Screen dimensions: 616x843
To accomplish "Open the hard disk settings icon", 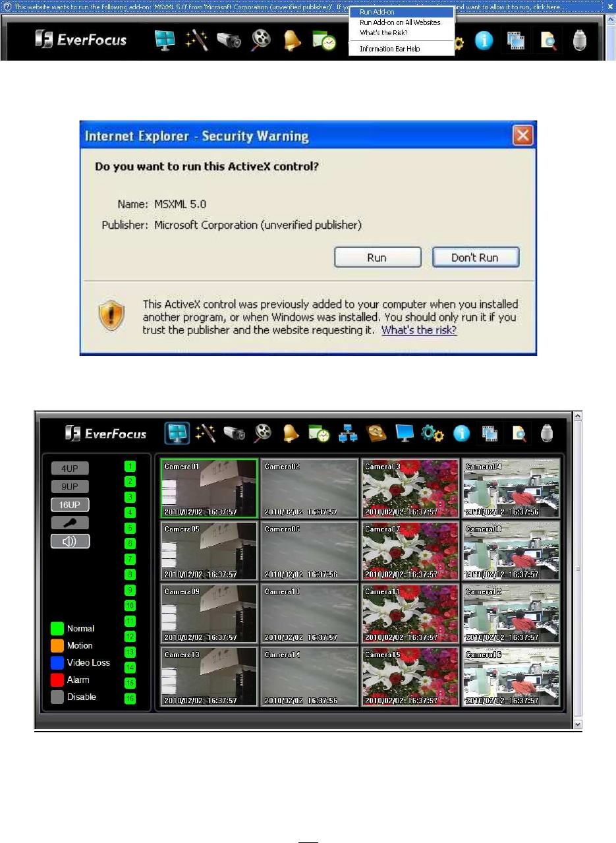I will (376, 433).
